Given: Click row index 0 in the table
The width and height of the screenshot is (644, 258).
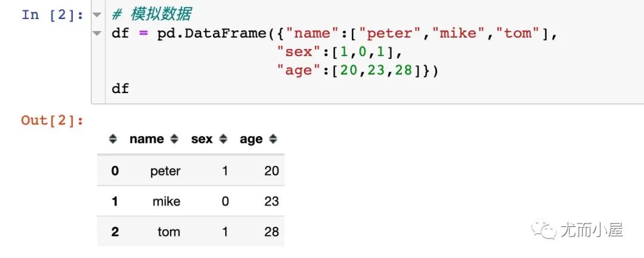Looking at the screenshot, I should coord(115,171).
